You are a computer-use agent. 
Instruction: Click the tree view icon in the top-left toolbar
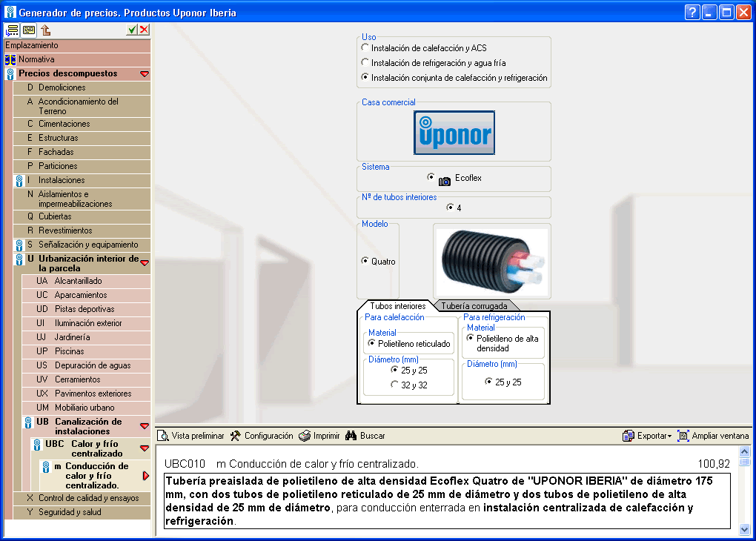(12, 30)
